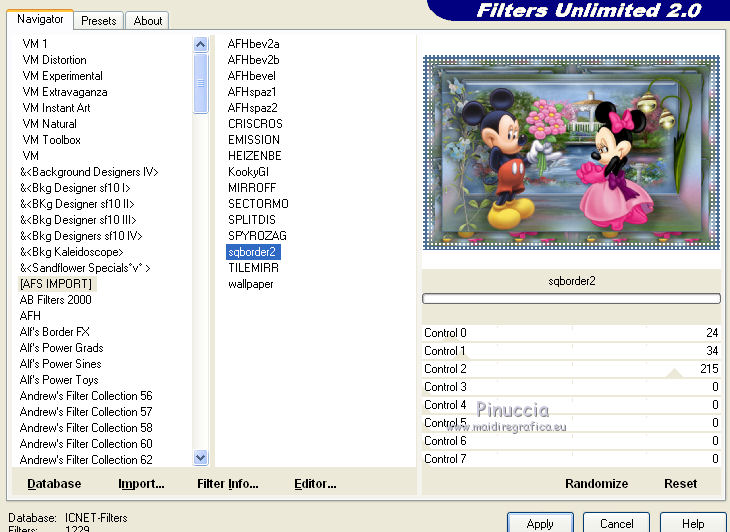The width and height of the screenshot is (730, 532).
Task: Adjust the Control 0 slider
Action: tap(572, 333)
